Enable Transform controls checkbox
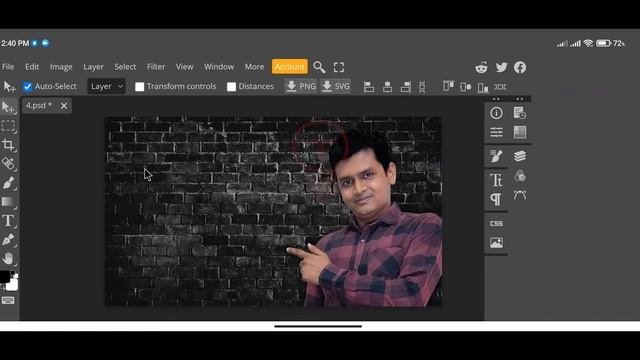This screenshot has width=640, height=360. 140,87
